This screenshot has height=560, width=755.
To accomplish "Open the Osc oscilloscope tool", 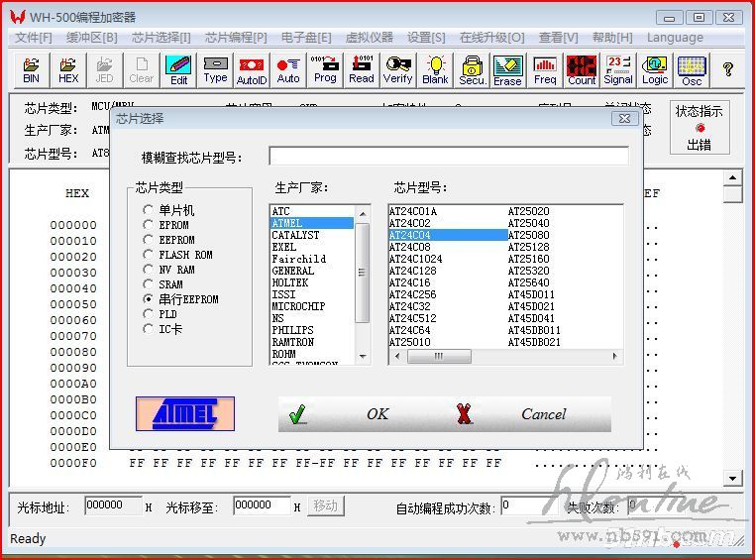I will click(x=692, y=69).
